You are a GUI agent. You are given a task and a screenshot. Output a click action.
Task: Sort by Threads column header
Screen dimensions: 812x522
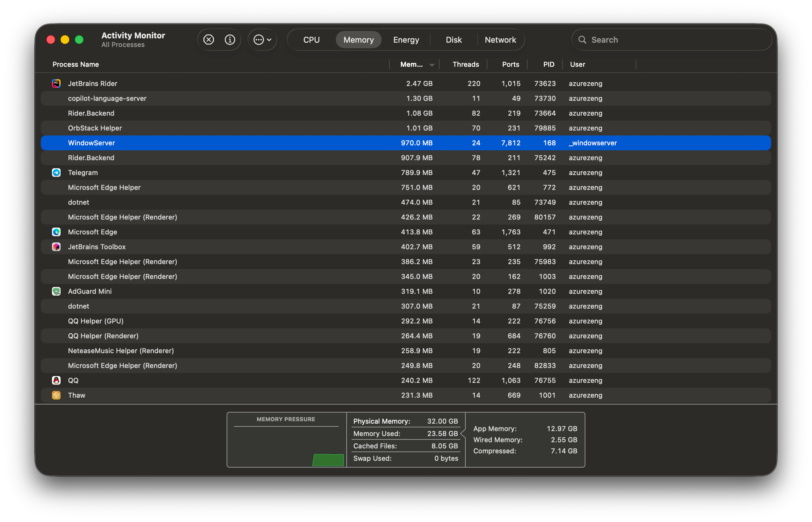click(x=466, y=64)
